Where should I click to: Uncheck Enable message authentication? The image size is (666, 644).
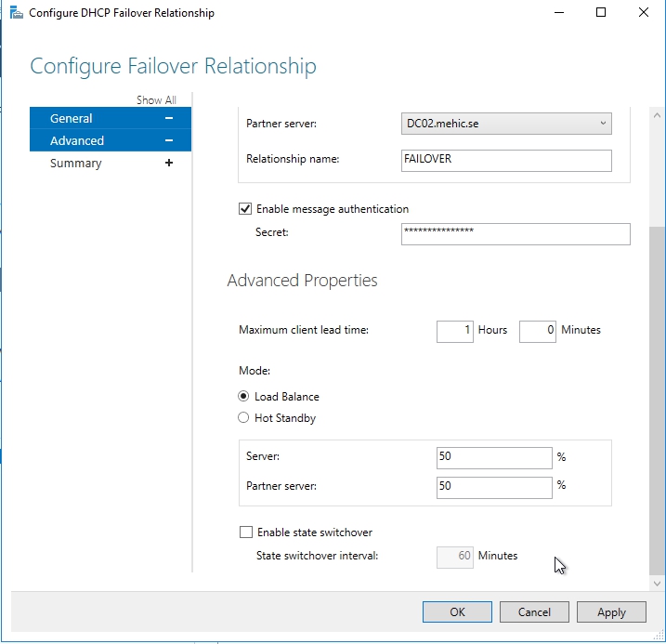tap(245, 209)
